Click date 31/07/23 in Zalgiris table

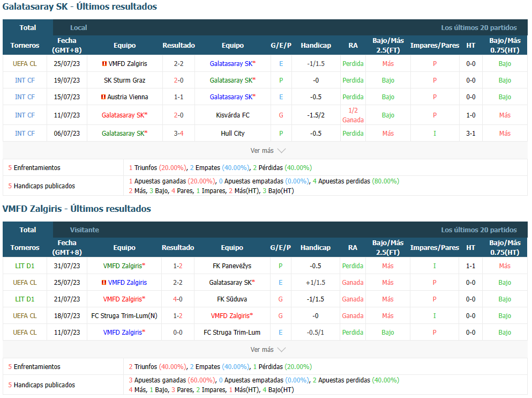pos(67,266)
